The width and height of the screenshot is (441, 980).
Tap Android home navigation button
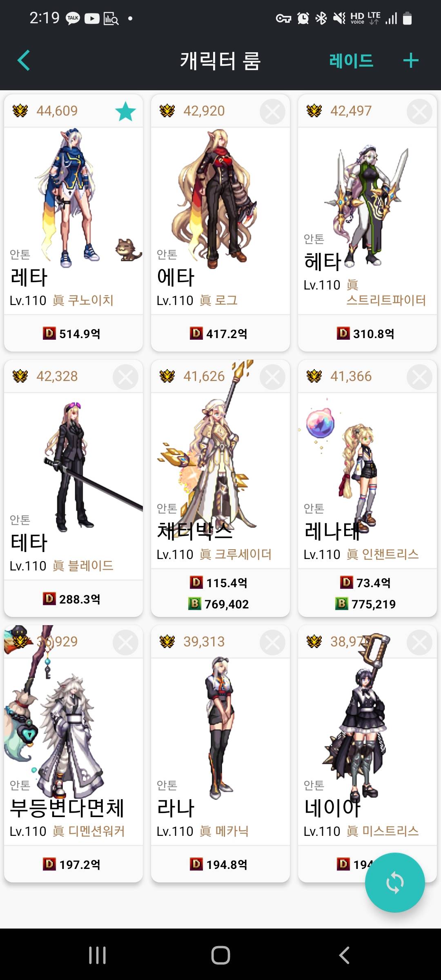[220, 955]
